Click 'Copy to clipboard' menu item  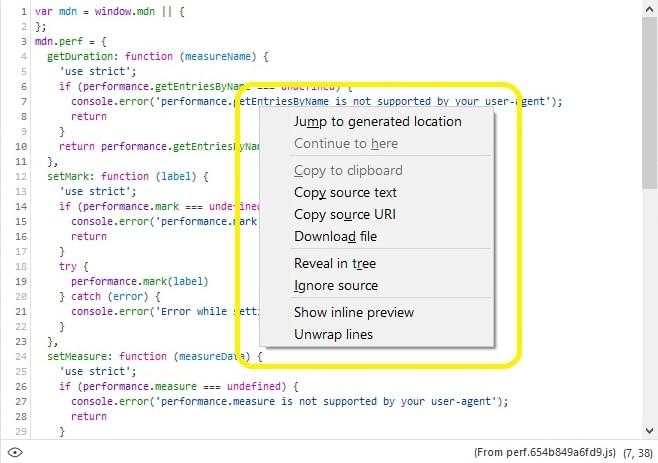pyautogui.click(x=348, y=170)
